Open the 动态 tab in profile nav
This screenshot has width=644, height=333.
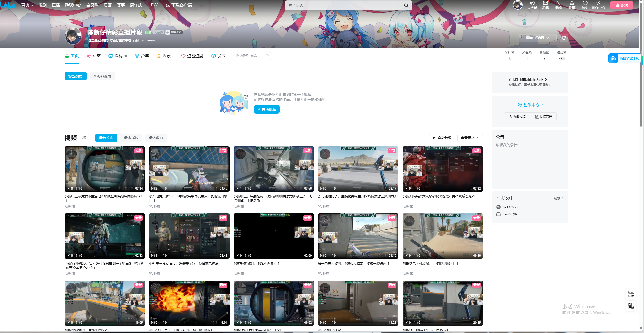pos(94,56)
